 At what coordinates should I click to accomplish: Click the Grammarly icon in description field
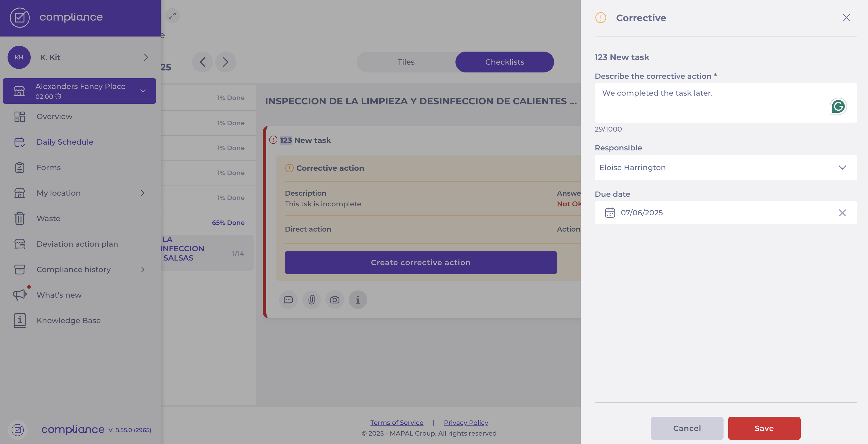pyautogui.click(x=838, y=107)
